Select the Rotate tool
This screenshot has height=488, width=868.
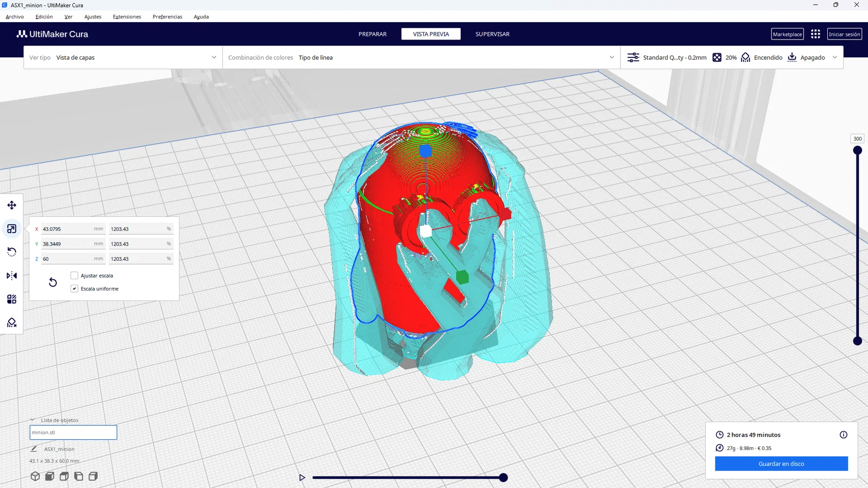tap(11, 252)
